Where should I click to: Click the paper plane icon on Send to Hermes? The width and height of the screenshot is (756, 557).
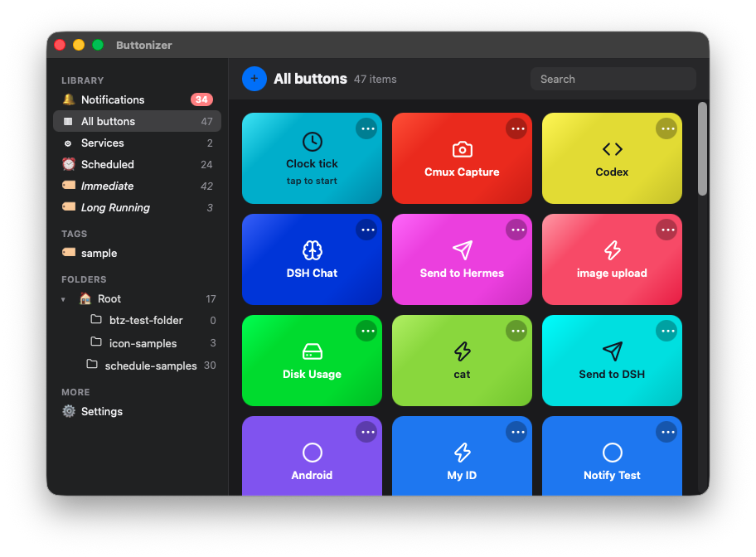pos(462,250)
